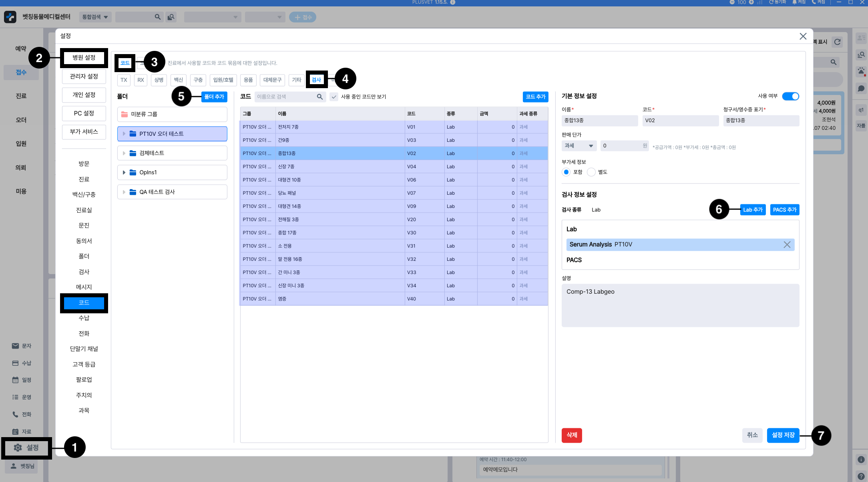Open 관리자 설정 menu item
This screenshot has width=868, height=482.
(x=84, y=76)
